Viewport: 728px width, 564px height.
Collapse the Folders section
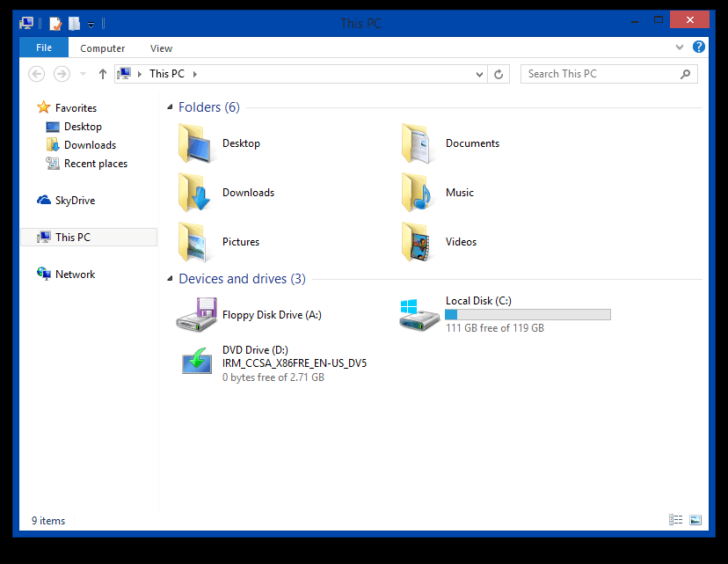tap(170, 106)
